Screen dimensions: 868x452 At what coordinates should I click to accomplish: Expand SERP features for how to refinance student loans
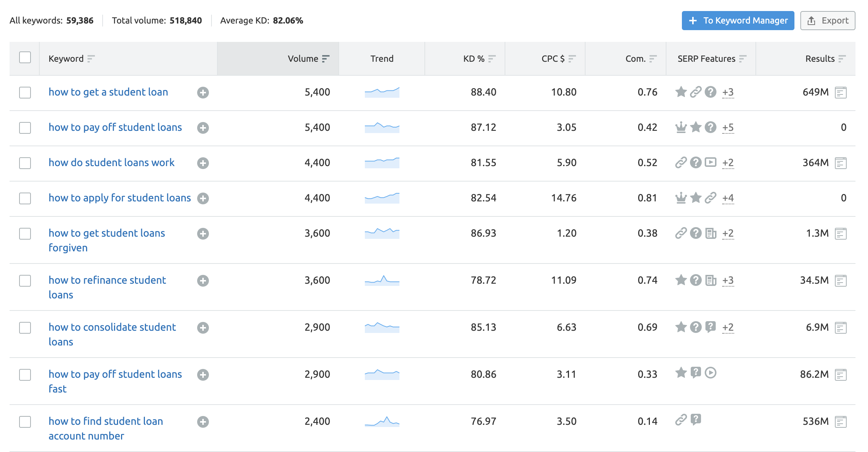click(x=729, y=280)
